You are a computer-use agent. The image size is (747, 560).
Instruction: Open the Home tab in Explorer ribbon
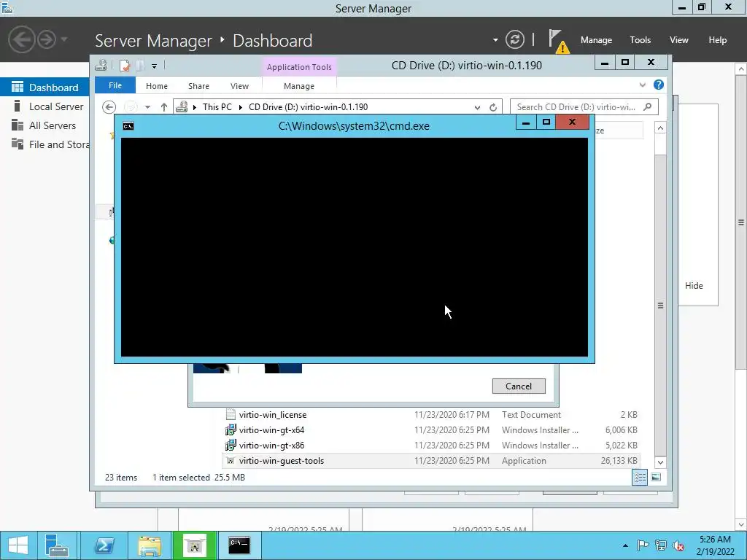[157, 86]
